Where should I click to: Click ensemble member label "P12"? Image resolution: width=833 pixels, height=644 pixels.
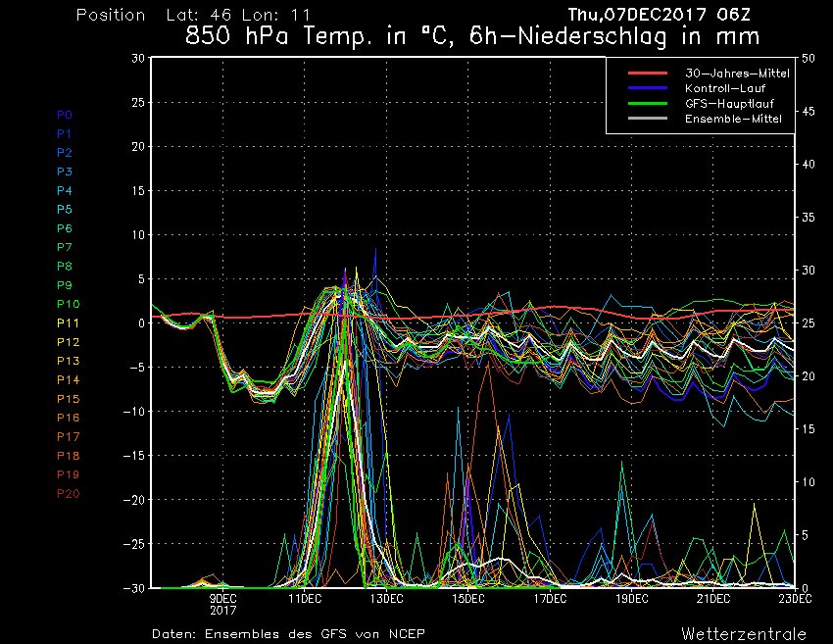click(68, 342)
